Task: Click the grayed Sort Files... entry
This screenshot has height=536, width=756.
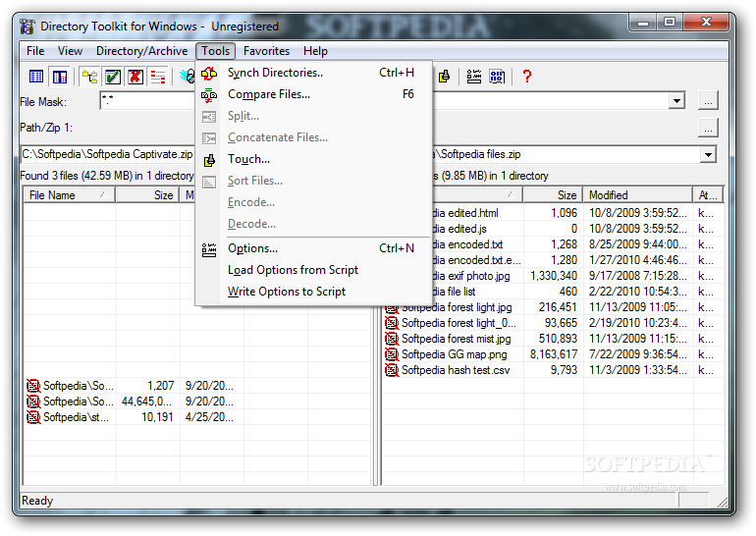Action: [313, 181]
